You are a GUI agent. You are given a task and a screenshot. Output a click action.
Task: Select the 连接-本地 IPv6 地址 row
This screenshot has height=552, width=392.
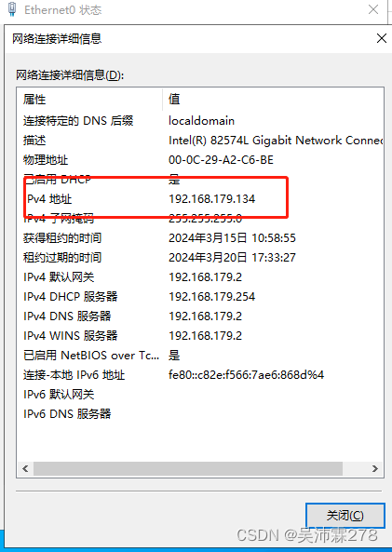coord(200,374)
